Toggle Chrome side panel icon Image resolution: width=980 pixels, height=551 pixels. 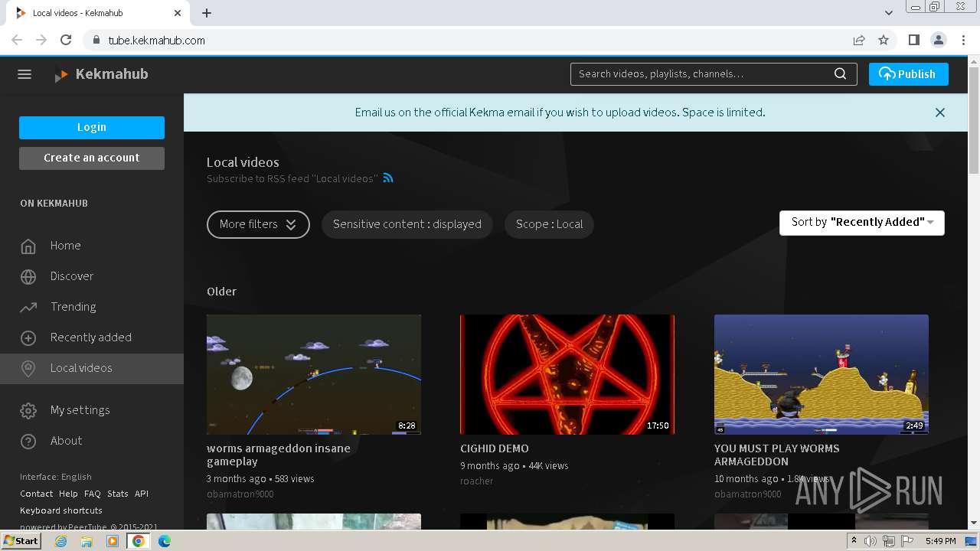pos(913,41)
